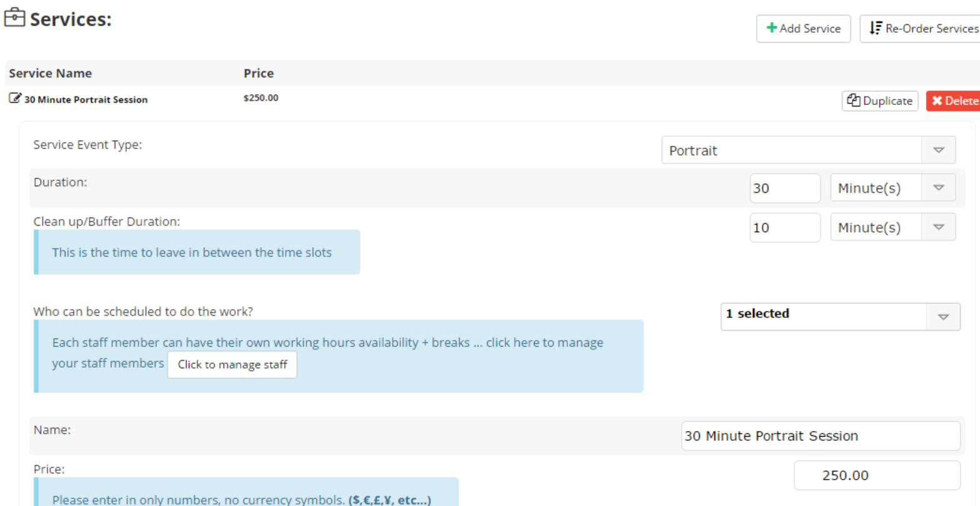This screenshot has width=980, height=506.
Task: Click inside the Name field showing 30 Minute Portrait Session
Action: click(821, 436)
